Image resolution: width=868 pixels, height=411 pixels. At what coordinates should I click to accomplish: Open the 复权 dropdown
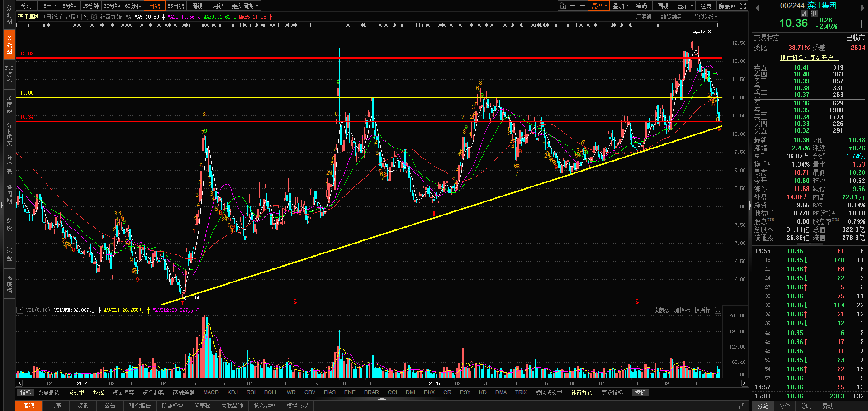pyautogui.click(x=599, y=6)
